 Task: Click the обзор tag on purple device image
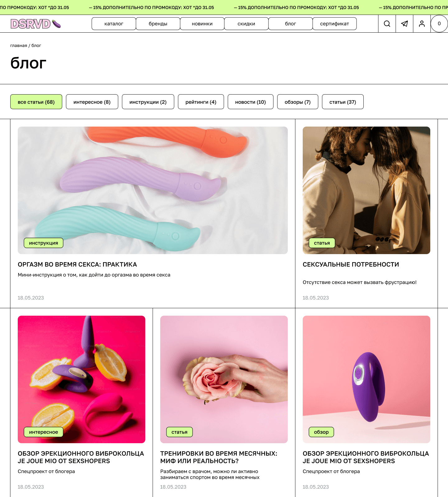(321, 432)
